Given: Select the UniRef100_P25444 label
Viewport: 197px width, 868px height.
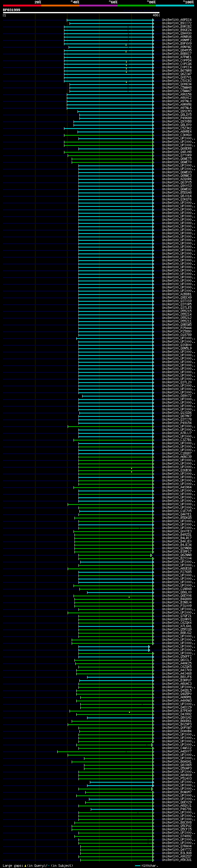Looking at the screenshot, I should pos(177,328).
